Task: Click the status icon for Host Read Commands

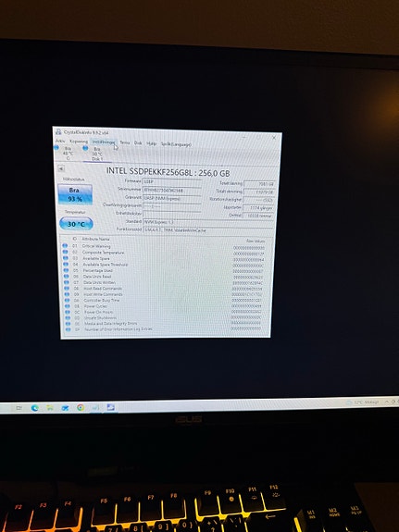Action: [67, 289]
